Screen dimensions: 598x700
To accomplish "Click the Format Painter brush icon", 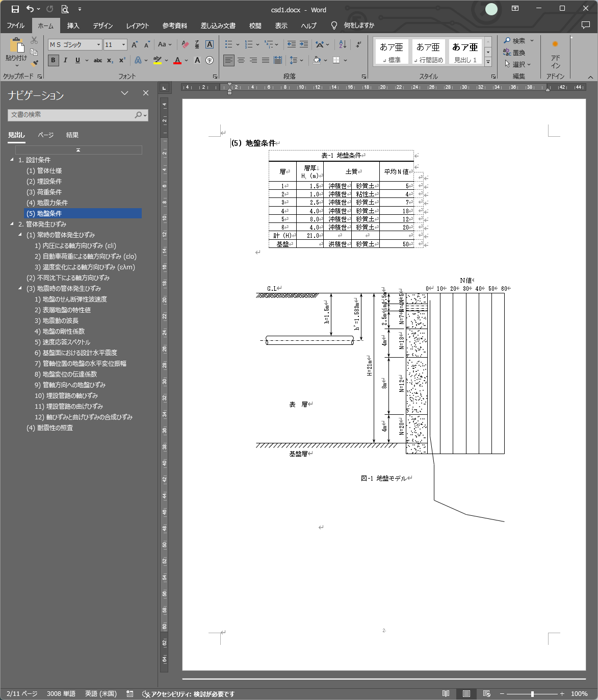I will tap(34, 64).
